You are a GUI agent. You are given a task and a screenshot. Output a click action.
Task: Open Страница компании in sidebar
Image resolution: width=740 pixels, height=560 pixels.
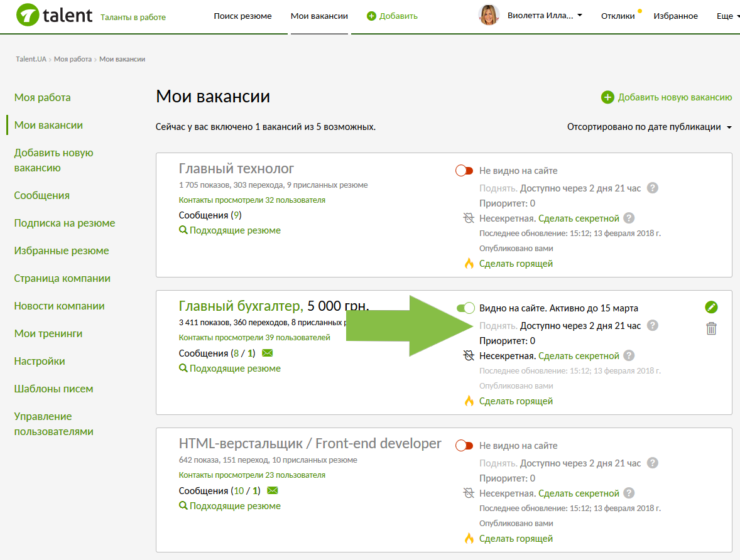pos(62,278)
